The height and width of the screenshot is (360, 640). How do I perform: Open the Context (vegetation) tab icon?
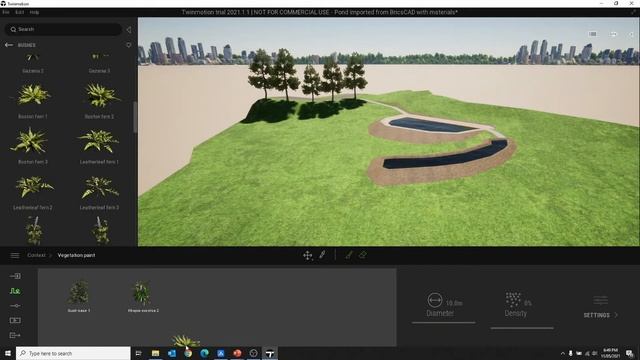point(15,291)
